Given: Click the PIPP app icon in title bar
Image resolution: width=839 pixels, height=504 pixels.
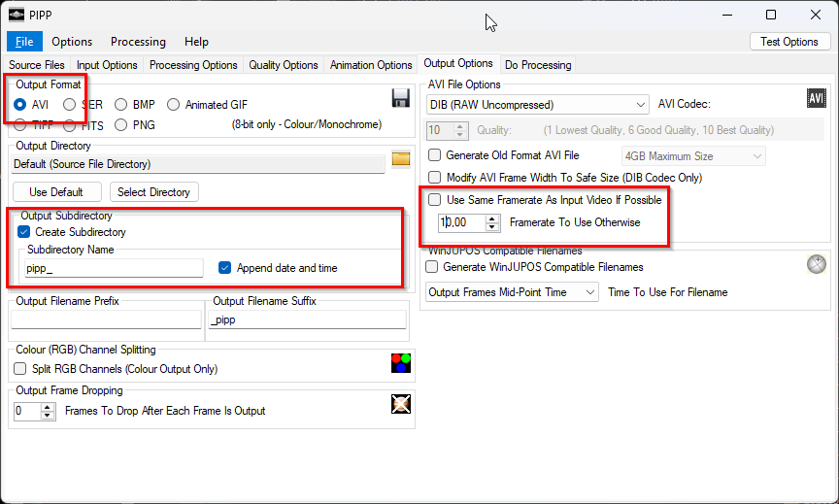Looking at the screenshot, I should 17,15.
